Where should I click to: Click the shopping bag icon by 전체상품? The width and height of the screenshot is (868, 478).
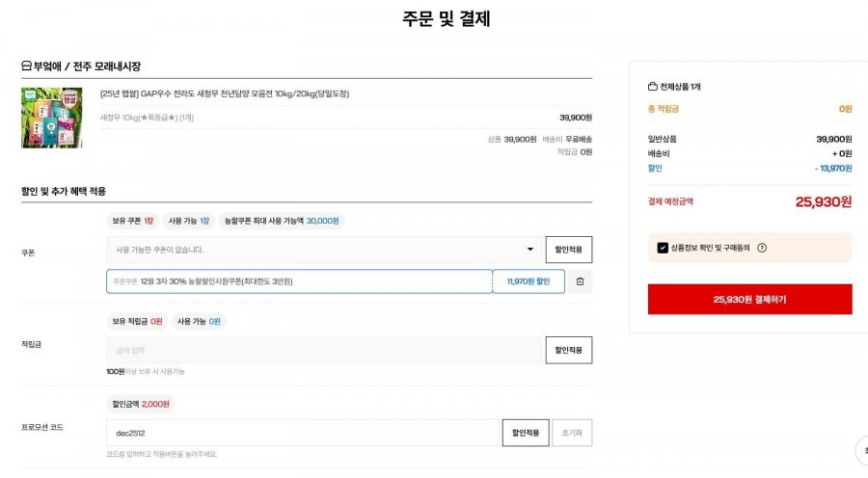pos(653,87)
